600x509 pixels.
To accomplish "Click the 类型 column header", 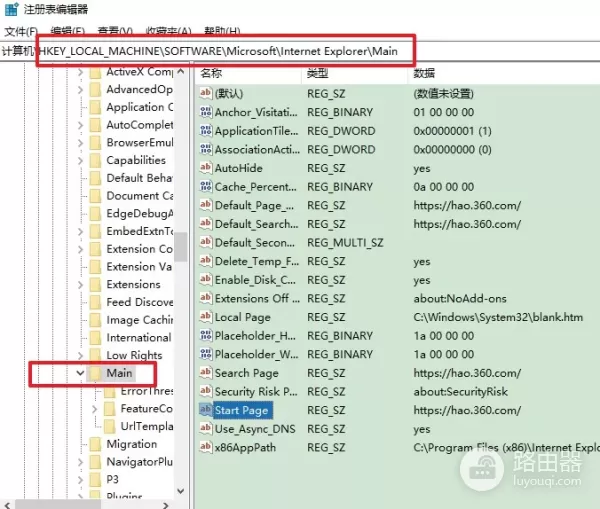I will click(318, 74).
